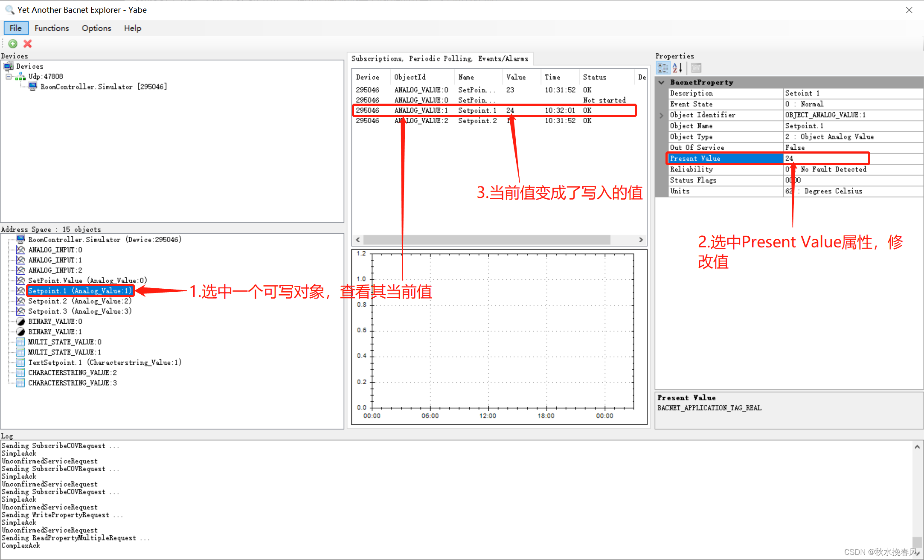924x560 pixels.
Task: Click the BINARY_VALUE:0 object icon
Action: [20, 321]
